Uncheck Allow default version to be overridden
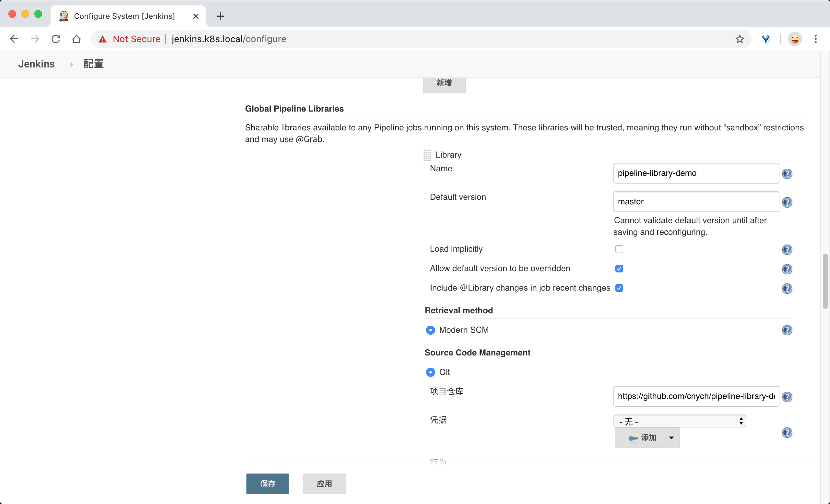The width and height of the screenshot is (830, 504). [619, 269]
